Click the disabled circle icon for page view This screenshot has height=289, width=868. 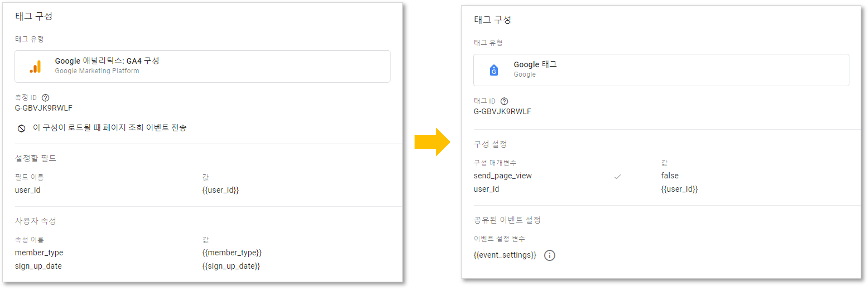[x=22, y=128]
